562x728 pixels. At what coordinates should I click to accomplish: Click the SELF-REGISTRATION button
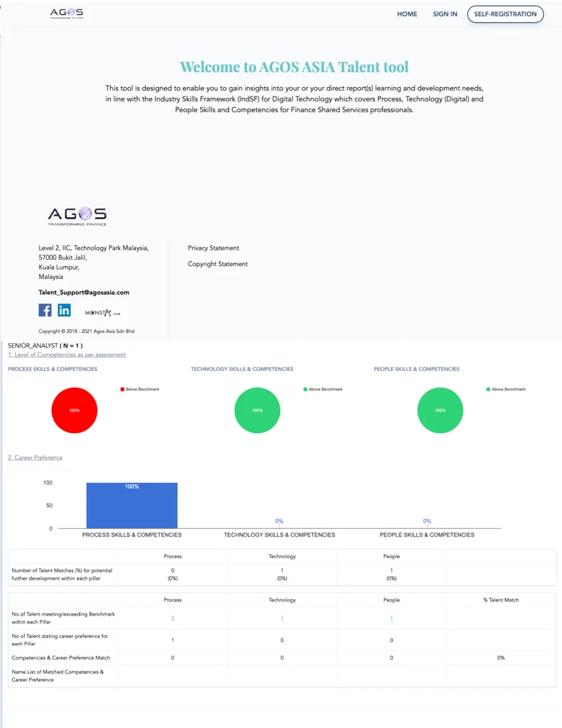[505, 14]
